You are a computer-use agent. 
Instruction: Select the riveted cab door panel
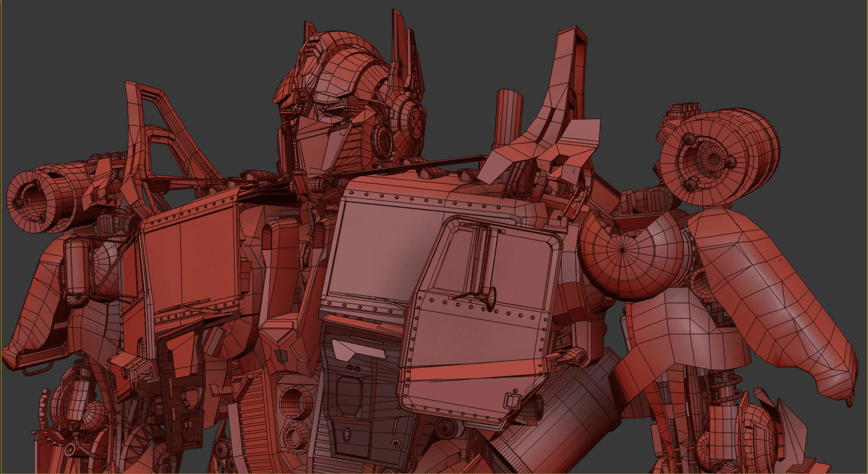(481, 323)
